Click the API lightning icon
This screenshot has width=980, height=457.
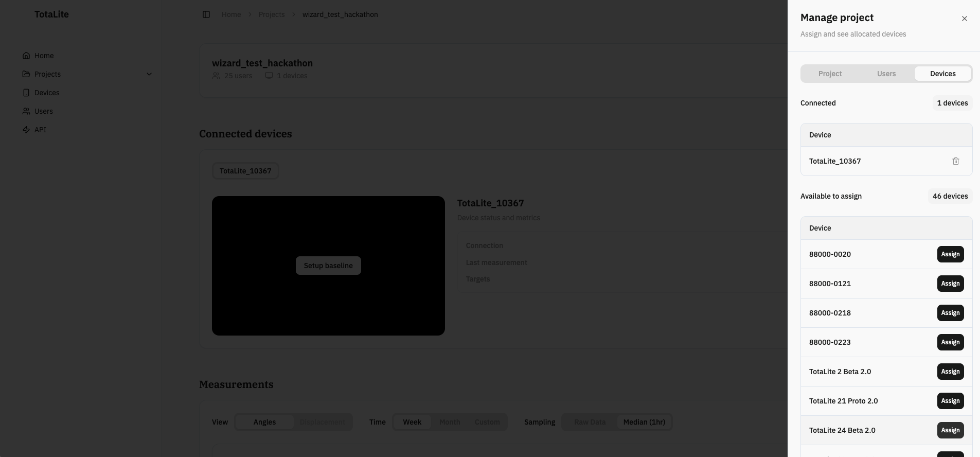26,130
